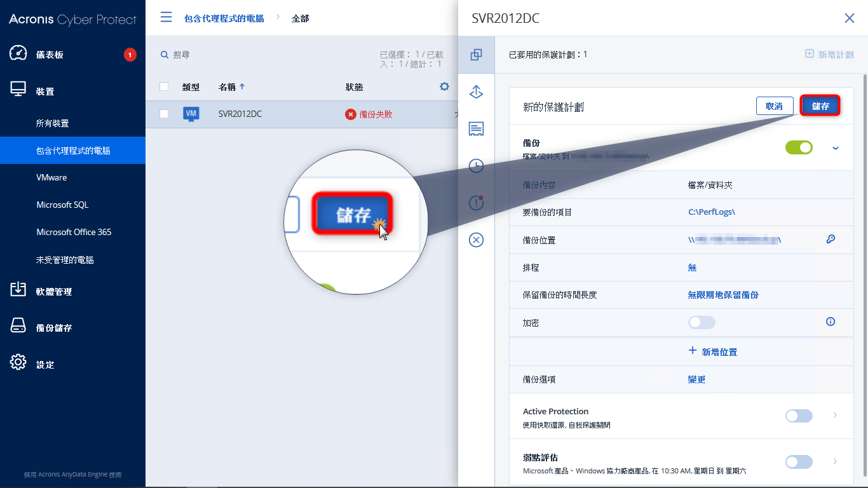Open table column settings gear
Screen dimensions: 868x488
coord(444,86)
